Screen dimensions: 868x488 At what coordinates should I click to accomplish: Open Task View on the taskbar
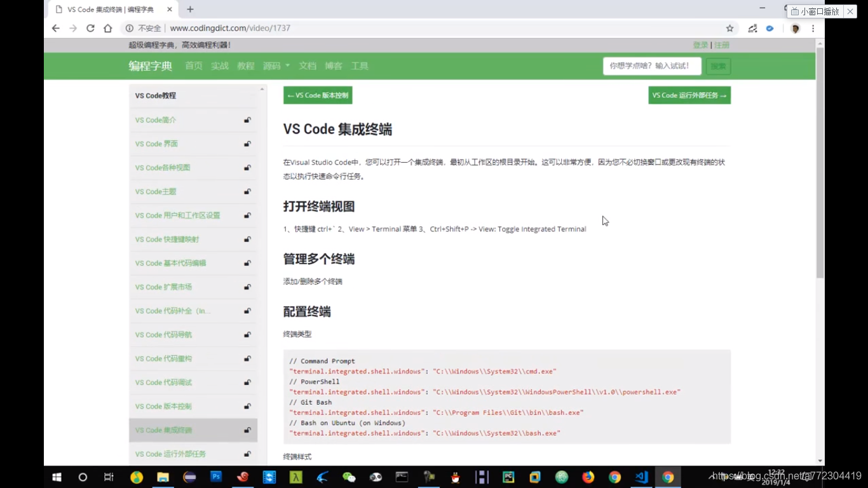(109, 477)
